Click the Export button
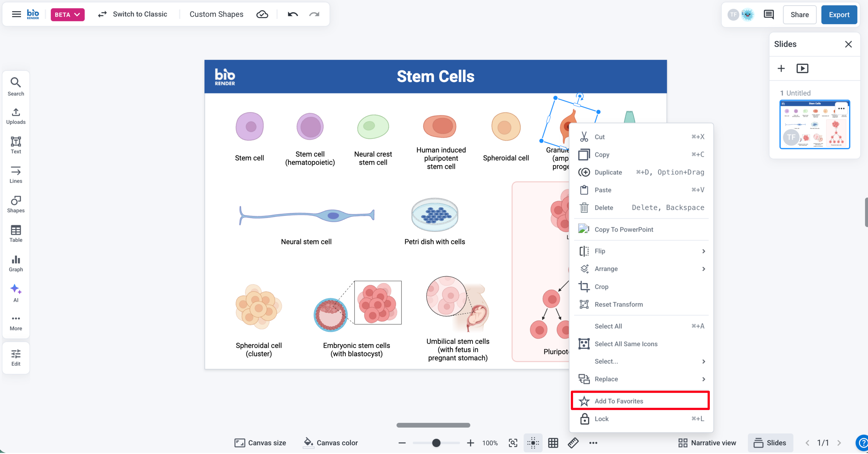Viewport: 868px width, 454px height. (839, 15)
